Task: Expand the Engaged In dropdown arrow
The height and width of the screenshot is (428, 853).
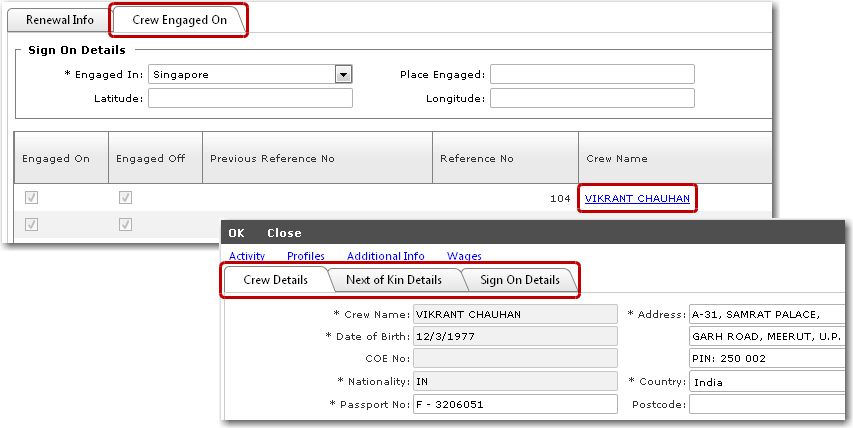Action: click(344, 74)
